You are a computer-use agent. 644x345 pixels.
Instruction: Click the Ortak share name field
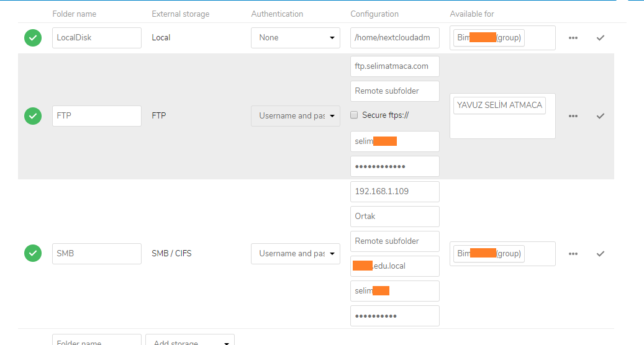pos(394,217)
